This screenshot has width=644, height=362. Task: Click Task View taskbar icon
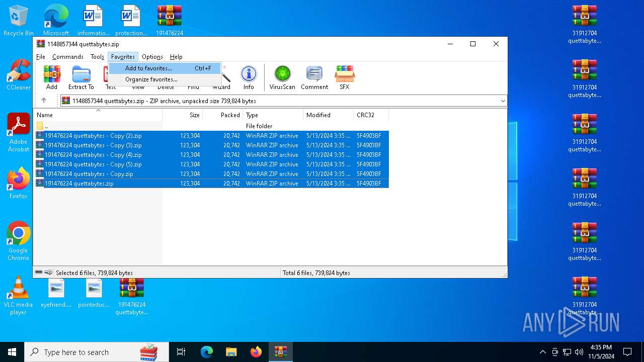point(181,352)
